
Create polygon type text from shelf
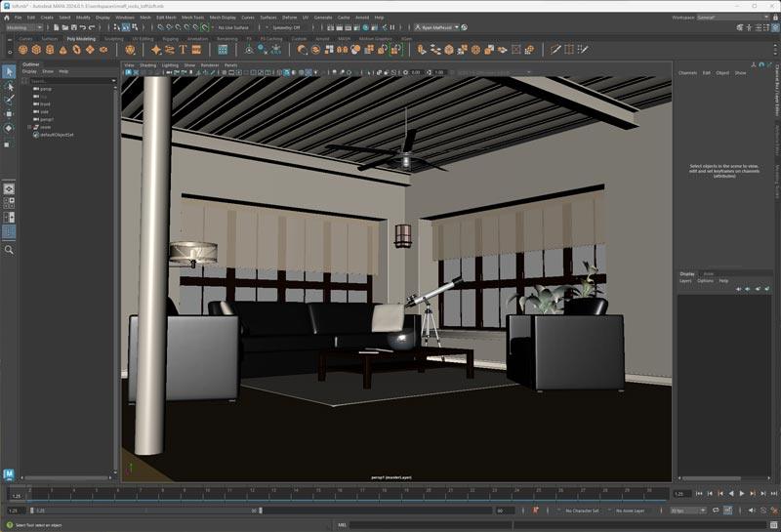(x=183, y=49)
